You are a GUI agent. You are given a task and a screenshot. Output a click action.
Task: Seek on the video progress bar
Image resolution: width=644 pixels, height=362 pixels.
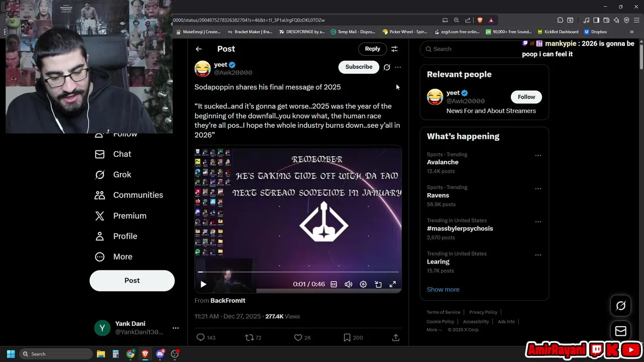click(298, 272)
